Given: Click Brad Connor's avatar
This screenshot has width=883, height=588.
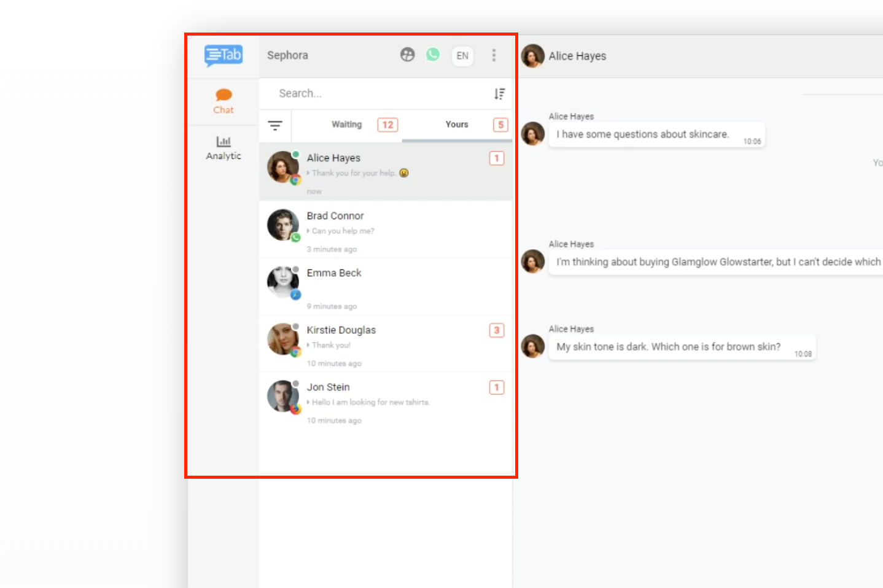Looking at the screenshot, I should click(282, 225).
